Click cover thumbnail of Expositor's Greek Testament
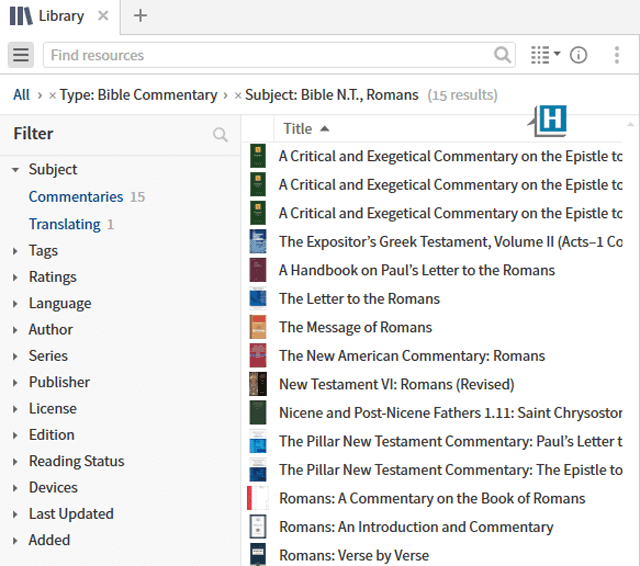The width and height of the screenshot is (640, 566). pyautogui.click(x=258, y=241)
